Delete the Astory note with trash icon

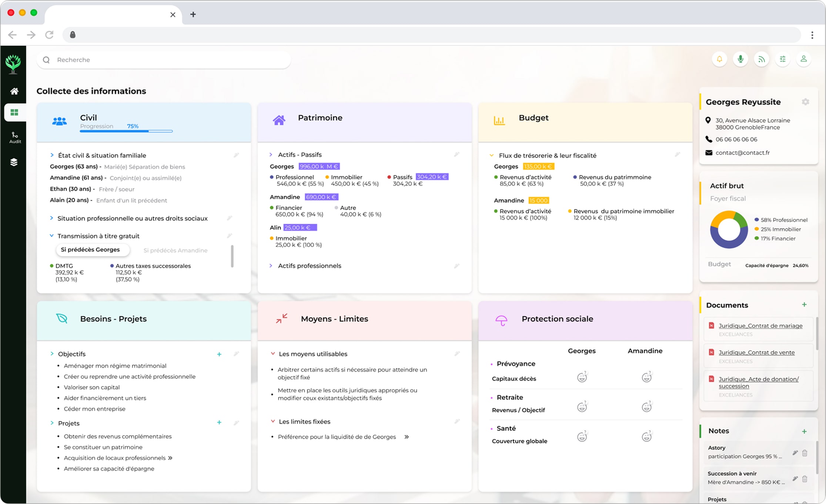tap(805, 453)
